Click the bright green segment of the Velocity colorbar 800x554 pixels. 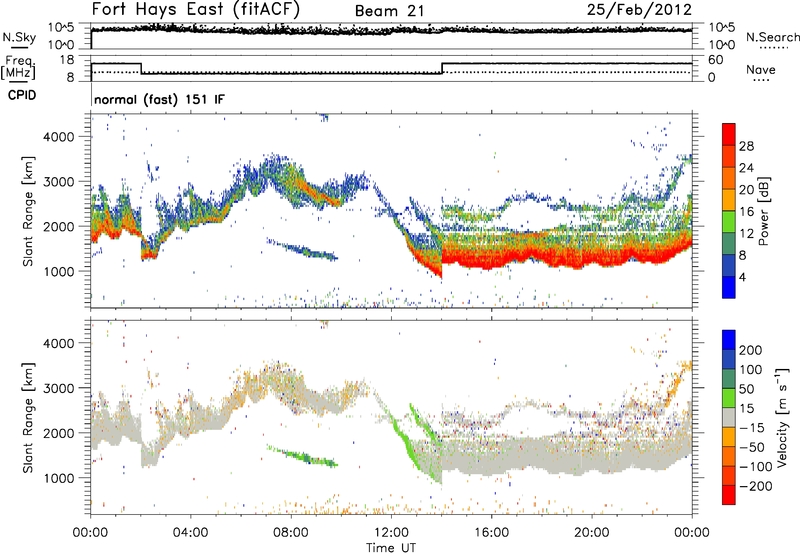click(x=729, y=398)
